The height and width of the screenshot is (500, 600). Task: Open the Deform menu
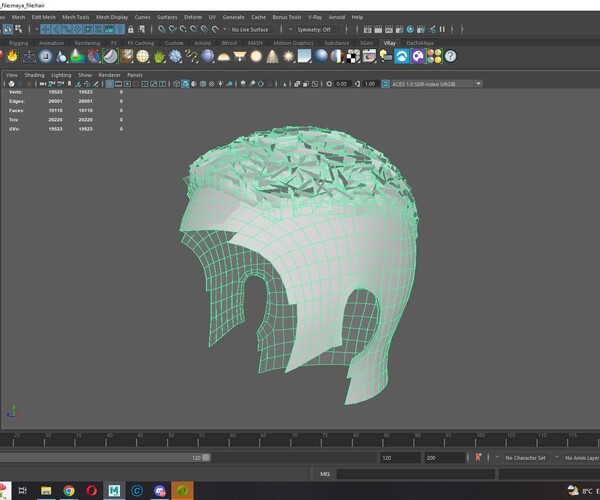(x=193, y=17)
